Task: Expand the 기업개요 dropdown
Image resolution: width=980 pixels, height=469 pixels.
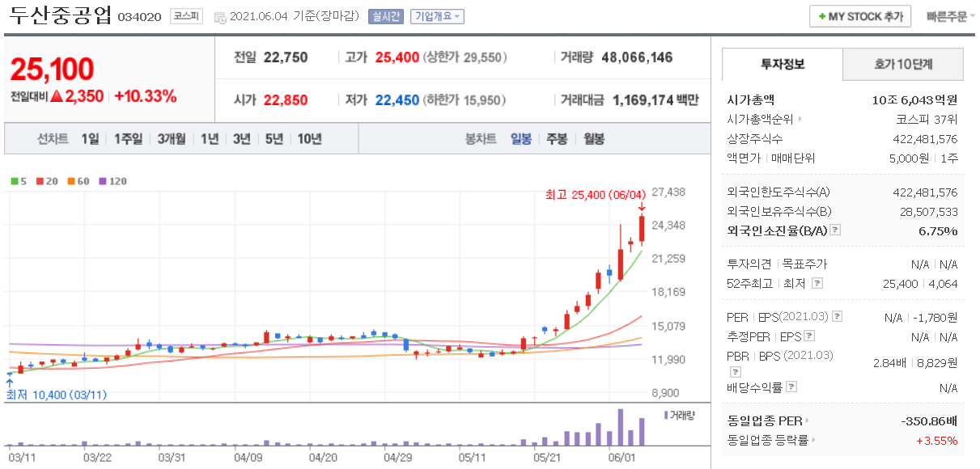Action: 437,16
